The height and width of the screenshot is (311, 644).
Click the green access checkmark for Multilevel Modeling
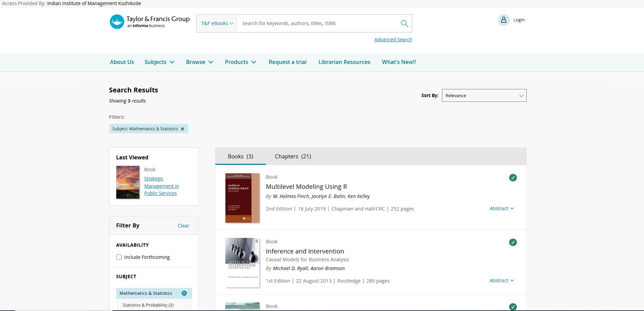(513, 178)
